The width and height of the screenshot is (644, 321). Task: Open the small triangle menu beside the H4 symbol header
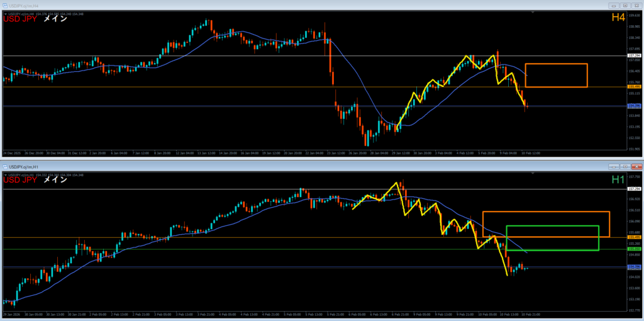point(6,14)
